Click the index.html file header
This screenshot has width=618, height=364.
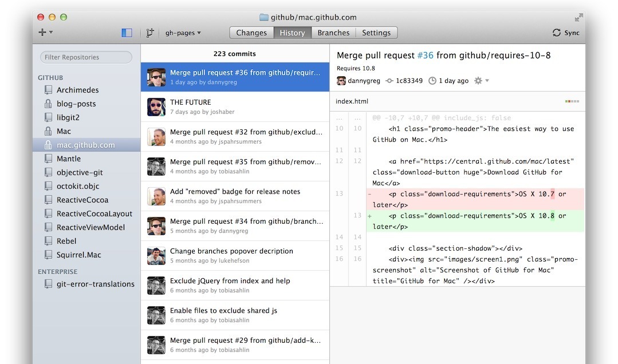pos(458,101)
